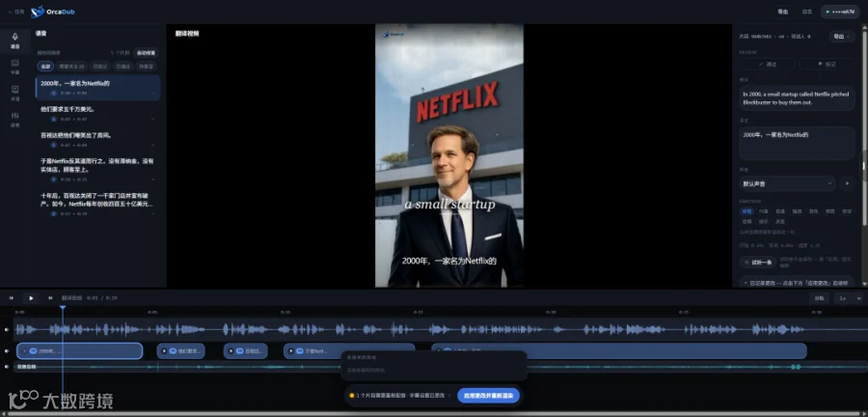
Task: Open the sliders settings section in sidebar
Action: tap(14, 120)
